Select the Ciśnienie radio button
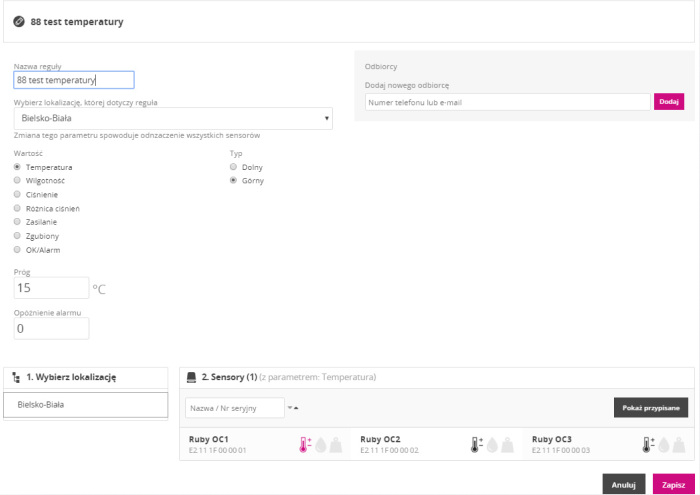The height and width of the screenshot is (495, 700). [x=17, y=194]
